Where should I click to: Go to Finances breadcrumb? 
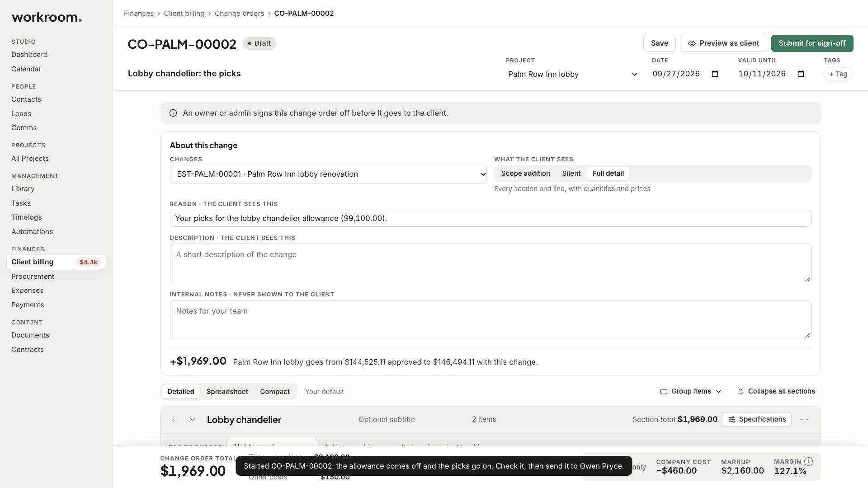coord(139,14)
